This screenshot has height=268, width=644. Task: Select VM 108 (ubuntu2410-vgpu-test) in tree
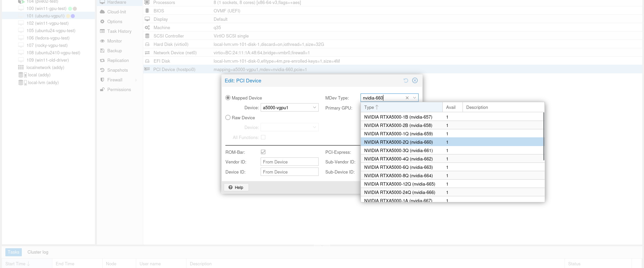[48, 53]
